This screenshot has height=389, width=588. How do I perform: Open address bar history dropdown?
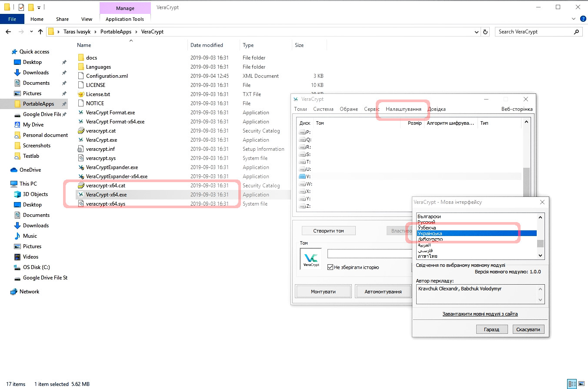[477, 32]
